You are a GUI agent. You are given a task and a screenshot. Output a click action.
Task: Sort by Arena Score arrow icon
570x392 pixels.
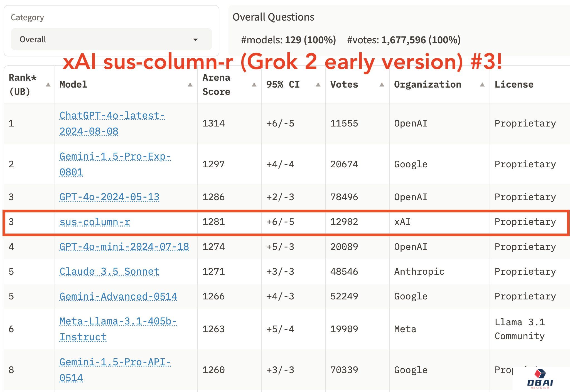[x=254, y=85]
